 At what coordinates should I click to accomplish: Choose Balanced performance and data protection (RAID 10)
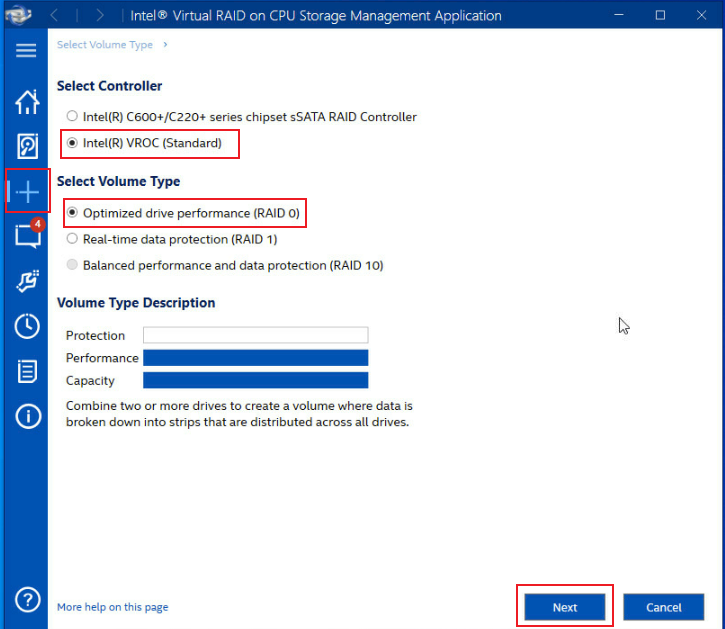pyautogui.click(x=72, y=265)
